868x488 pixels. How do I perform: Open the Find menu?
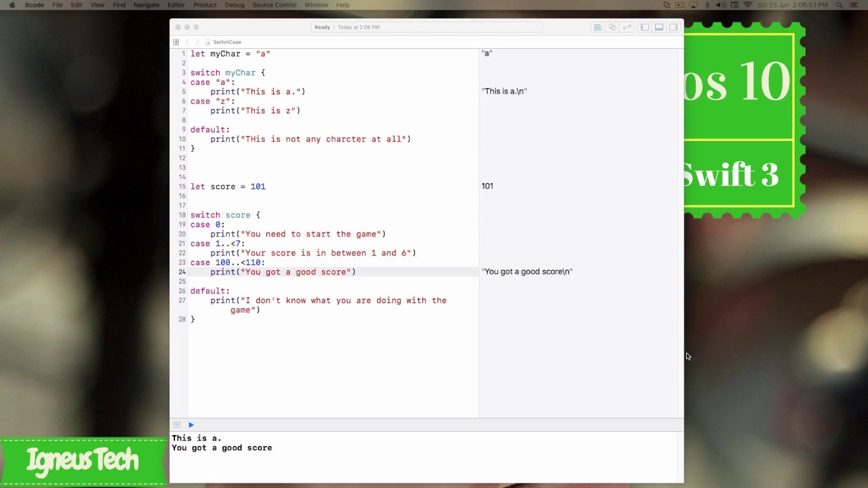(119, 5)
